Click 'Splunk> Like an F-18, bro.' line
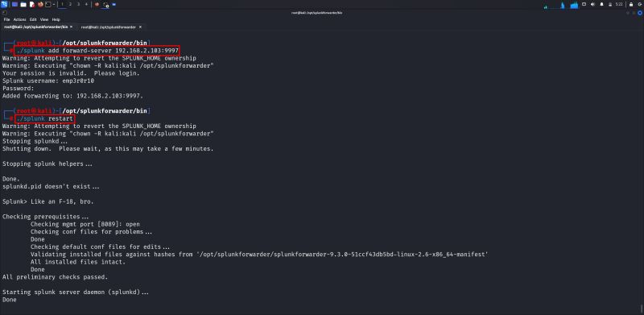This screenshot has height=315, width=644. (48, 201)
